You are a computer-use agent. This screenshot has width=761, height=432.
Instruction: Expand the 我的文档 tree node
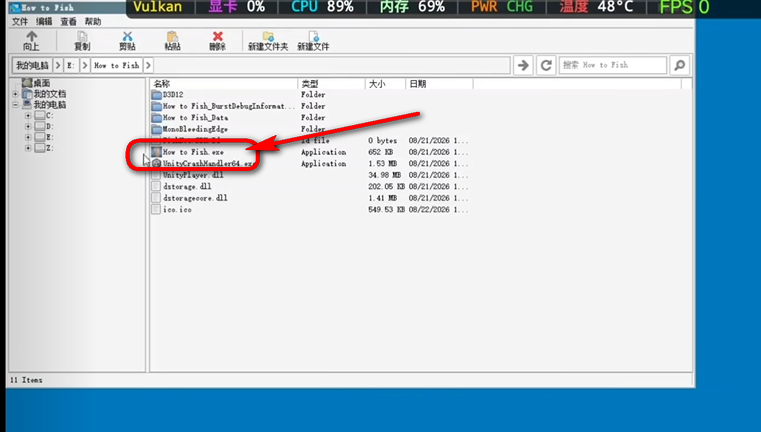coord(16,94)
